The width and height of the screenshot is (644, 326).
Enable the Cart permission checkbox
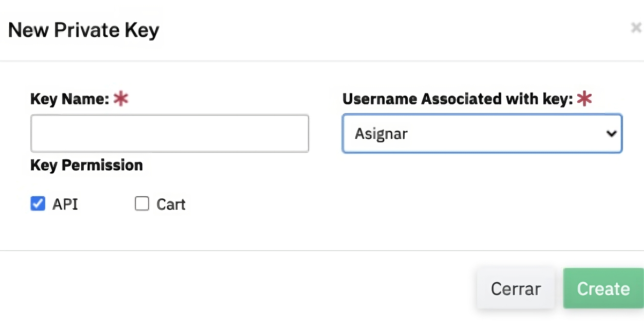pyautogui.click(x=142, y=204)
